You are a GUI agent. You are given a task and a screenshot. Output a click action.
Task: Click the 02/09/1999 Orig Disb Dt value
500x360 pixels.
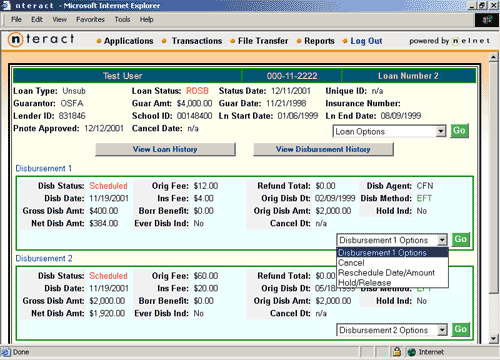(335, 198)
